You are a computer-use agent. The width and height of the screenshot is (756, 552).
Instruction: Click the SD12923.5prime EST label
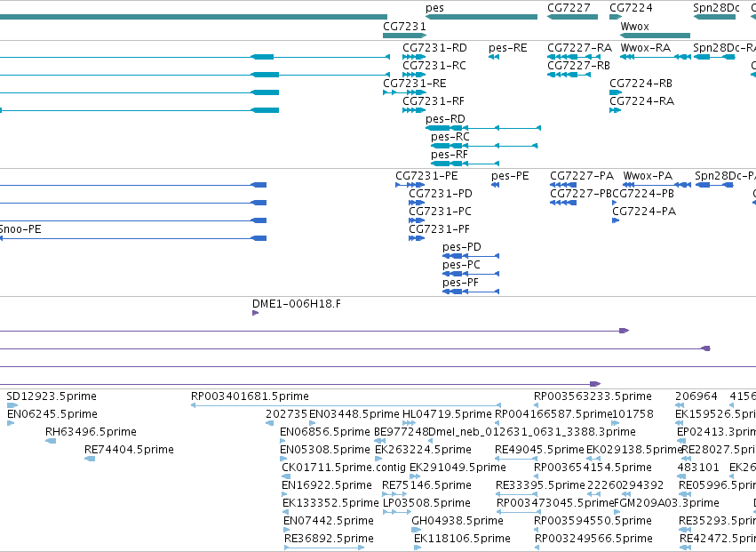point(52,396)
